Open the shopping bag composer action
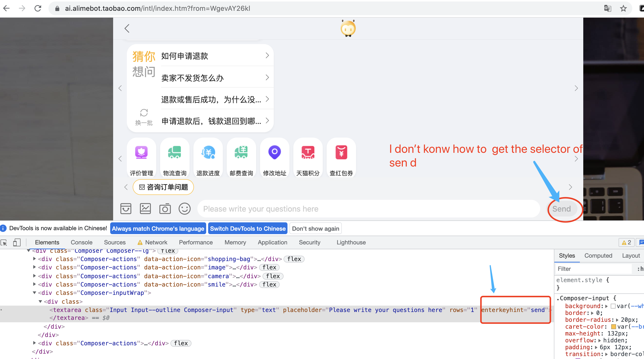The width and height of the screenshot is (644, 359). pos(126,208)
